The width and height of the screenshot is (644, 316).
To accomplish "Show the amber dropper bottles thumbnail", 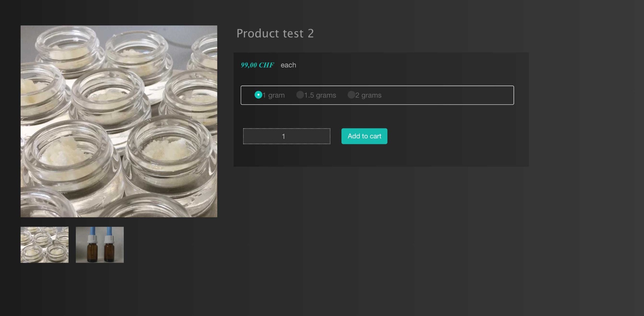I will tap(100, 245).
